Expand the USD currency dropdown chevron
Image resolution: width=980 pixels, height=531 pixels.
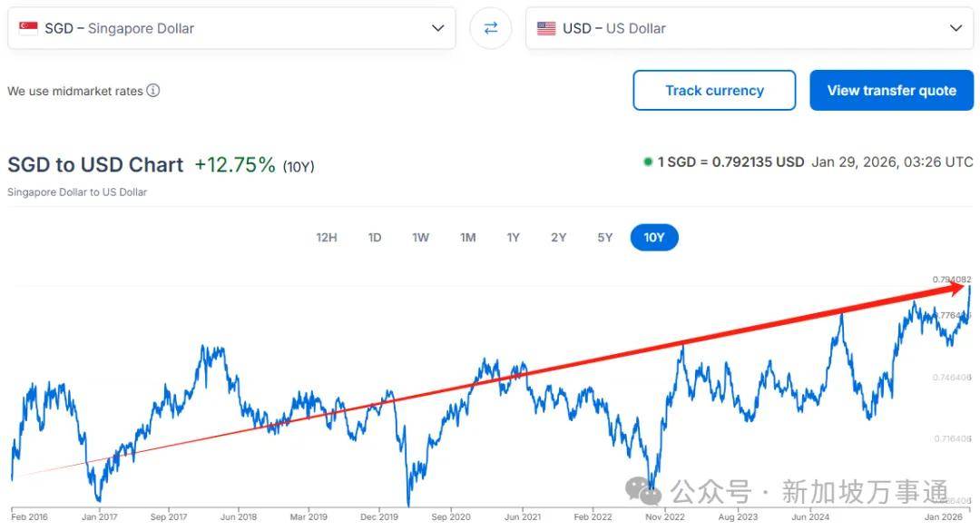tap(955, 28)
